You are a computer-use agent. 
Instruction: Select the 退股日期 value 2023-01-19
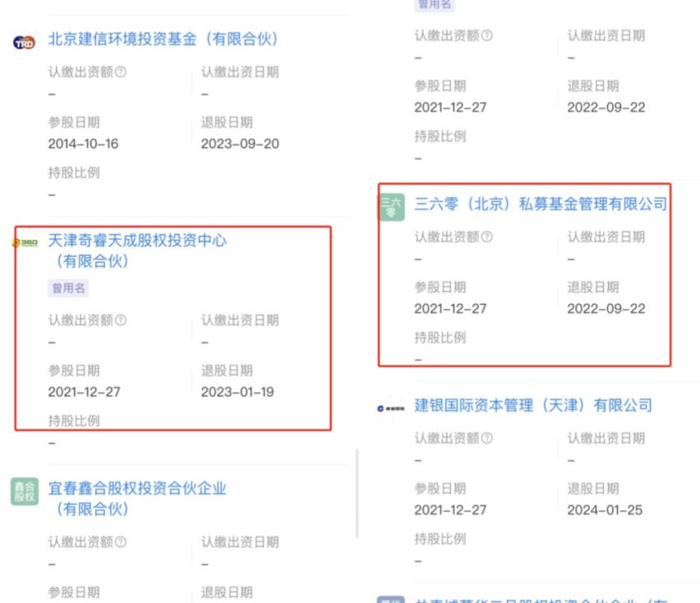(x=237, y=392)
